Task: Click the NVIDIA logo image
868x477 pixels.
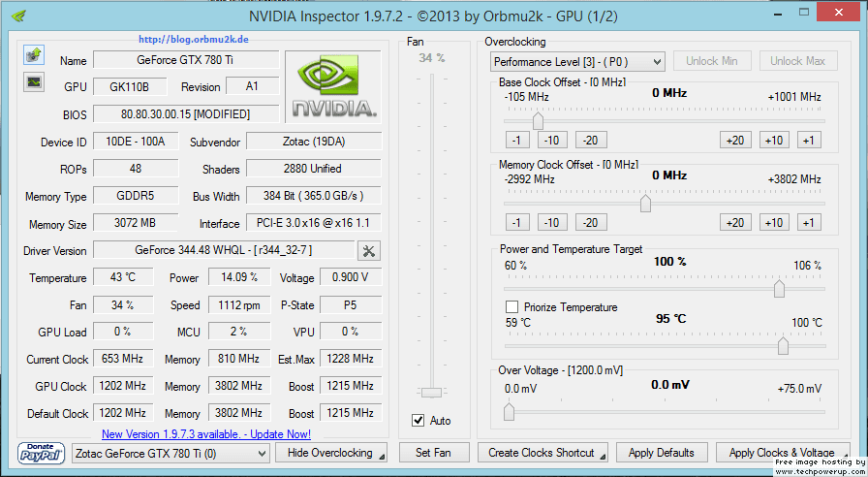Action: coord(333,87)
